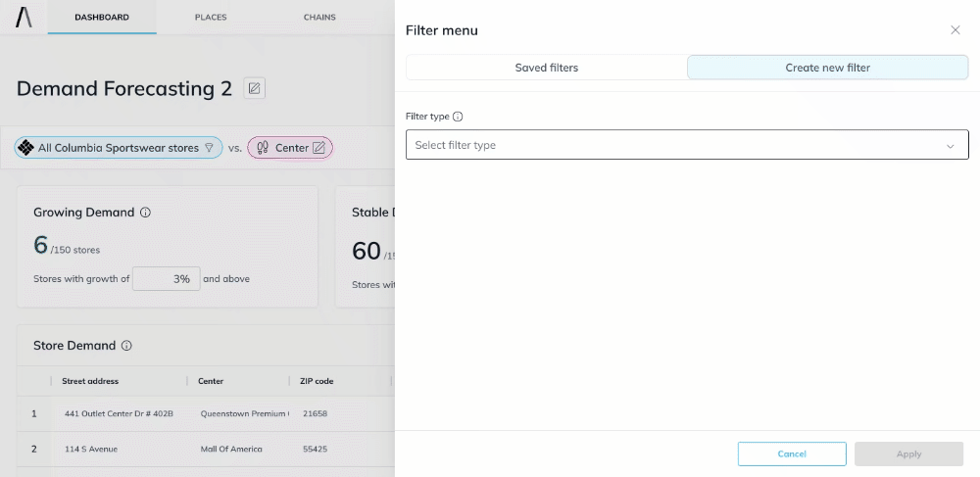980x477 pixels.
Task: Click the Store Demand heading
Action: (x=74, y=346)
